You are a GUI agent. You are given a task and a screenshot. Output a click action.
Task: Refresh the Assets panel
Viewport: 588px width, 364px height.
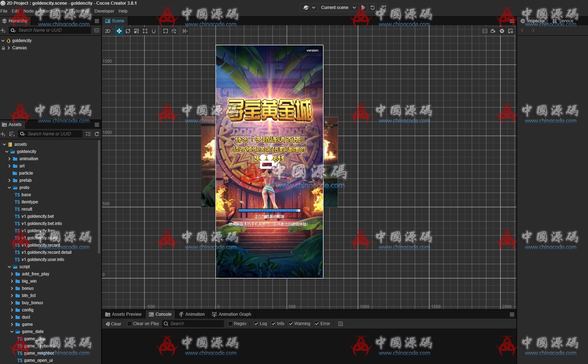[x=97, y=134]
